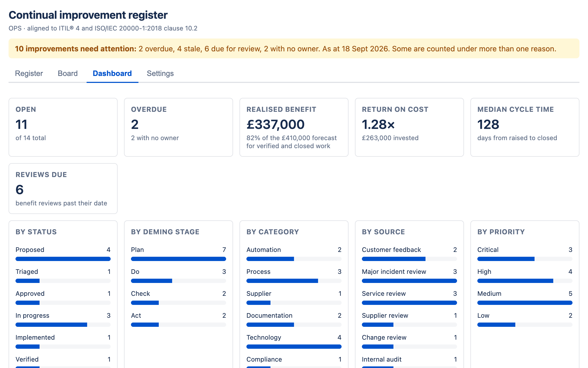Image resolution: width=588 pixels, height=368 pixels.
Task: Click the 'Continual improvement register' page title
Action: 88,15
